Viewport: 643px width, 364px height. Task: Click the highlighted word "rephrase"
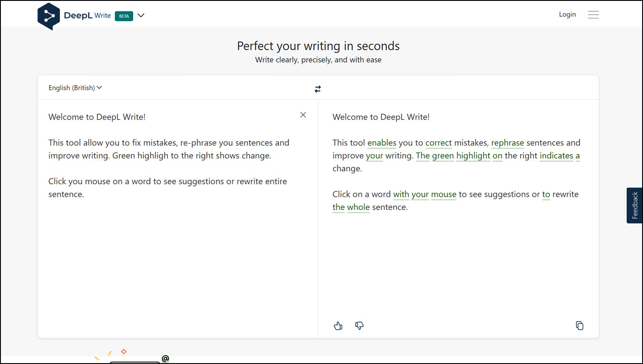point(508,143)
